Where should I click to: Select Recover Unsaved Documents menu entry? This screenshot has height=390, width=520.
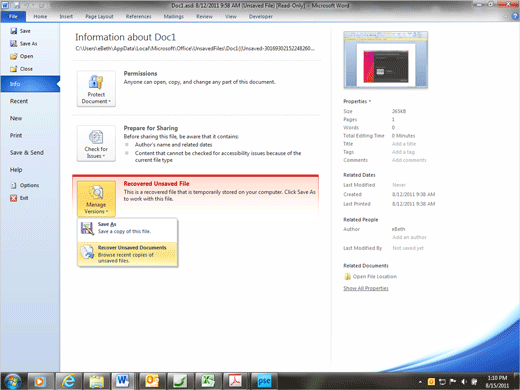click(127, 254)
